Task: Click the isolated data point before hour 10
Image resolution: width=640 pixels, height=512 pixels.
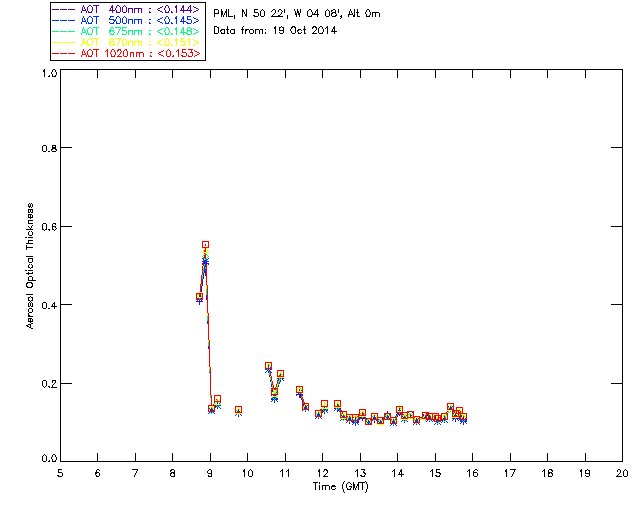Action: pos(238,410)
